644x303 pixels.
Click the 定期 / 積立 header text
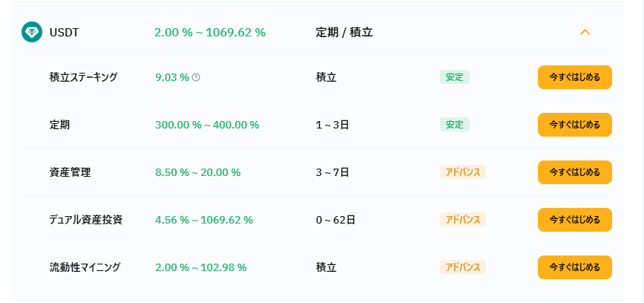point(344,32)
